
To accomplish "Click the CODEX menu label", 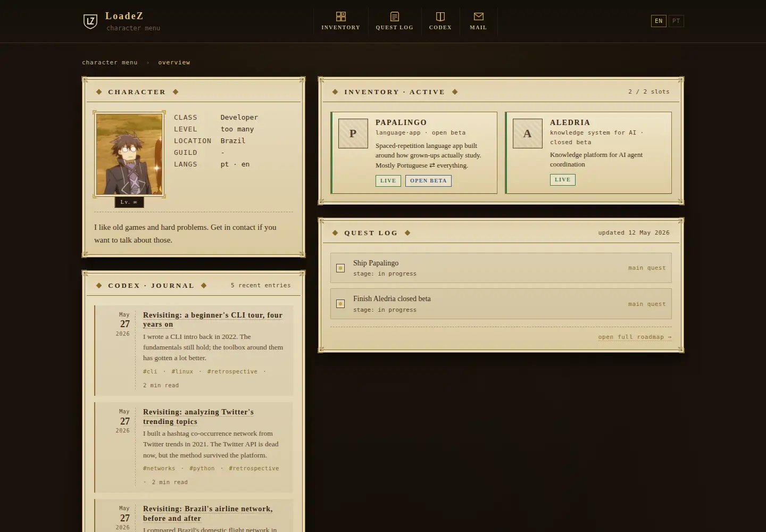I will click(x=440, y=27).
